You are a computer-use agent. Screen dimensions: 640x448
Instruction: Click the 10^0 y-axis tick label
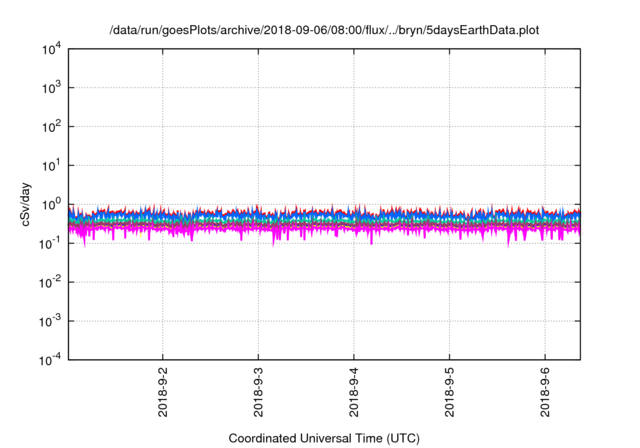[51, 205]
